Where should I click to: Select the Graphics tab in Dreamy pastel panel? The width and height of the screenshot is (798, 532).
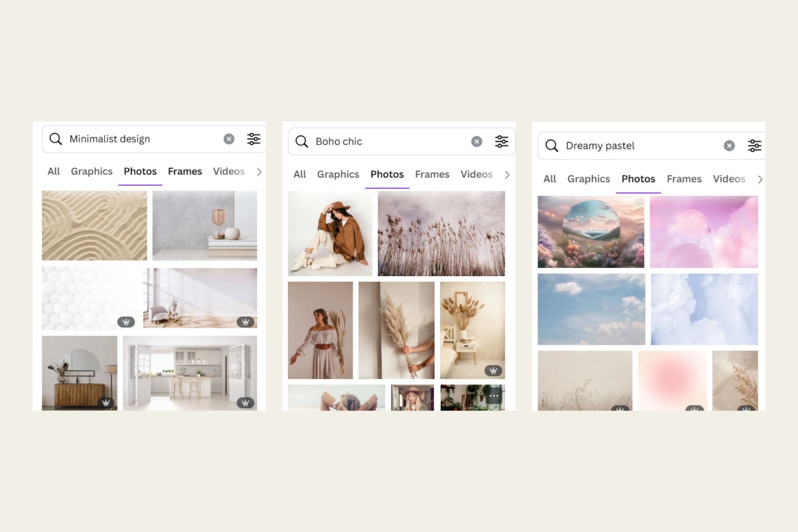click(589, 179)
